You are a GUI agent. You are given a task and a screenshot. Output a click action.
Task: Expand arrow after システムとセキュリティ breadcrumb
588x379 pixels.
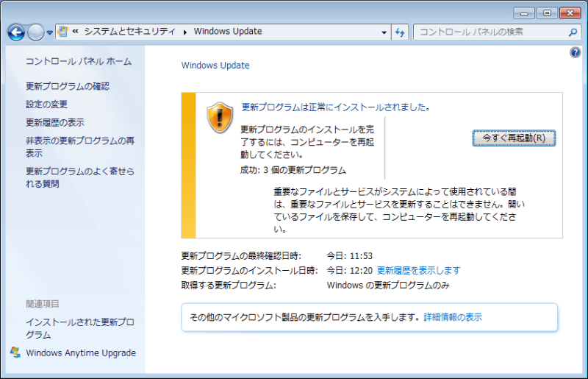185,32
